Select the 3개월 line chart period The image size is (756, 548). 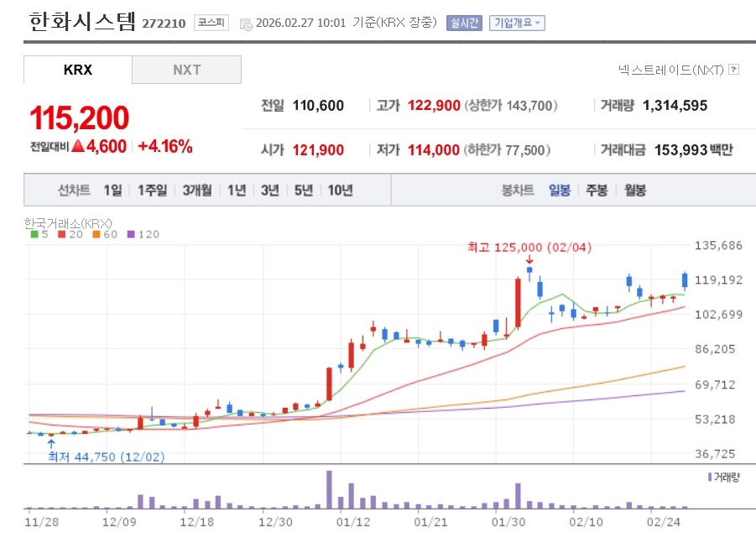click(197, 190)
